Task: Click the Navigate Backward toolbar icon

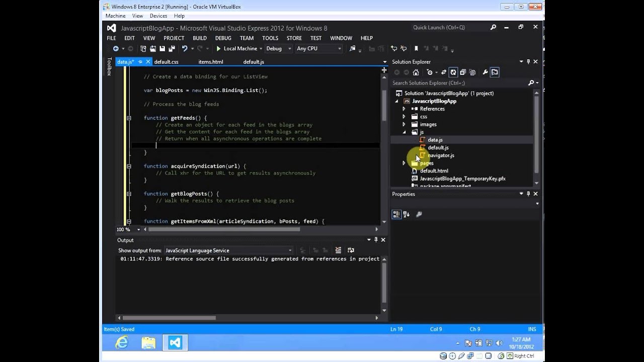Action: 116,49
